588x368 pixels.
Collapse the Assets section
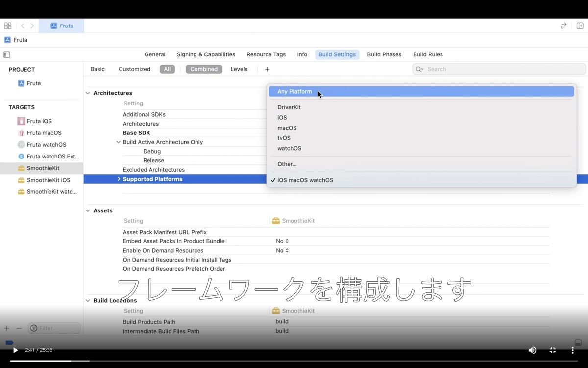coord(88,211)
